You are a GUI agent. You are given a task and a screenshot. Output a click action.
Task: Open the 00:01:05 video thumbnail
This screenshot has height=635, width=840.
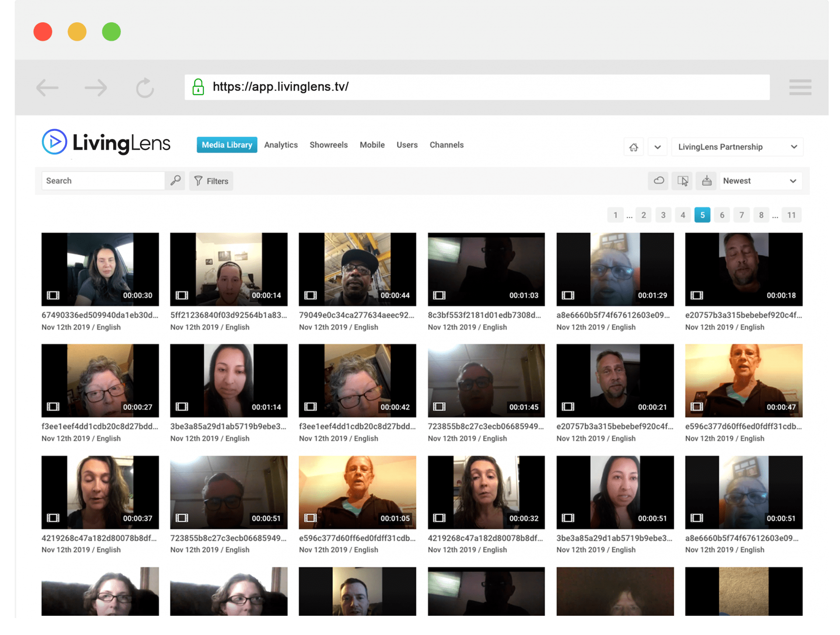click(357, 492)
